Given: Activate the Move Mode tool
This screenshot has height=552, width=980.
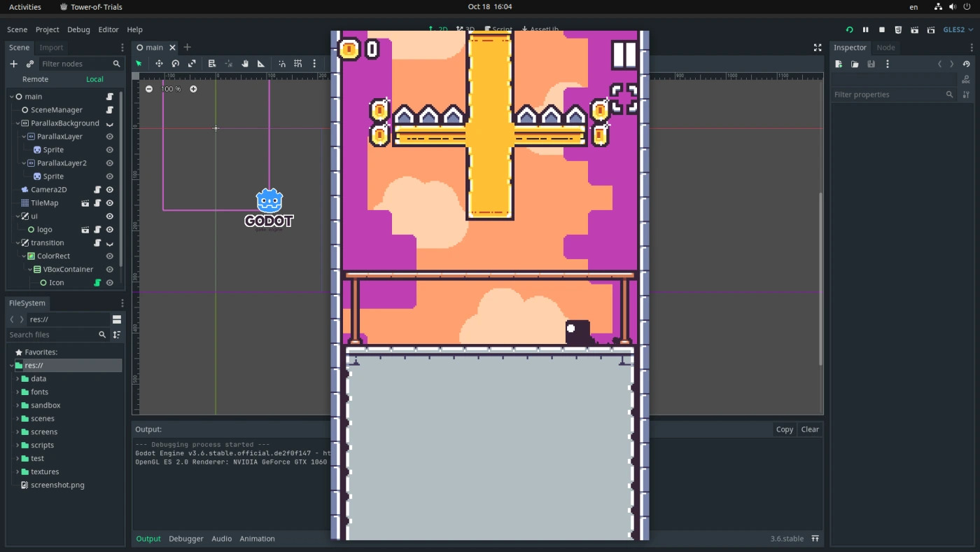Looking at the screenshot, I should (x=159, y=64).
